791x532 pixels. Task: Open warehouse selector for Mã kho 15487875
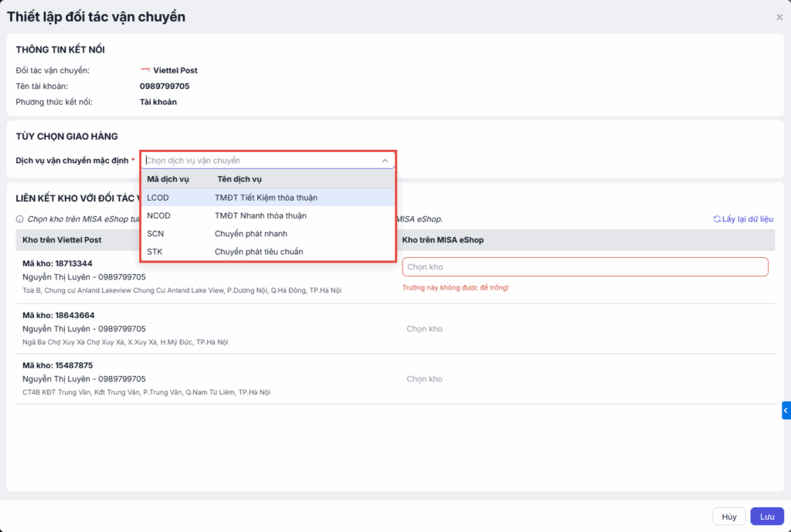pyautogui.click(x=585, y=379)
